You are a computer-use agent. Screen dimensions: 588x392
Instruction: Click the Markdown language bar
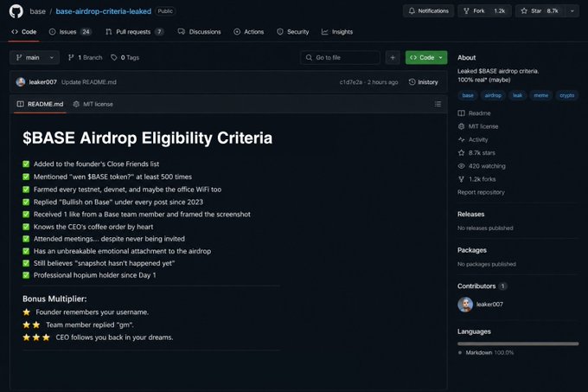[x=518, y=344]
